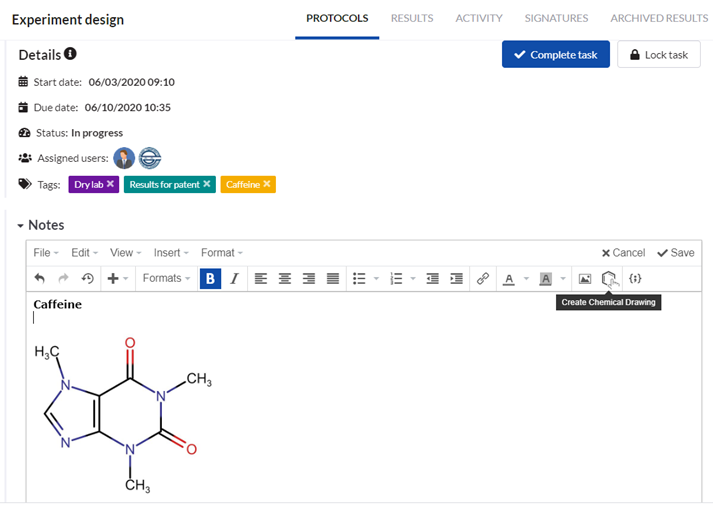Viewport: 713px width, 508px height.
Task: Remove the Caffeine tag
Action: [x=266, y=184]
